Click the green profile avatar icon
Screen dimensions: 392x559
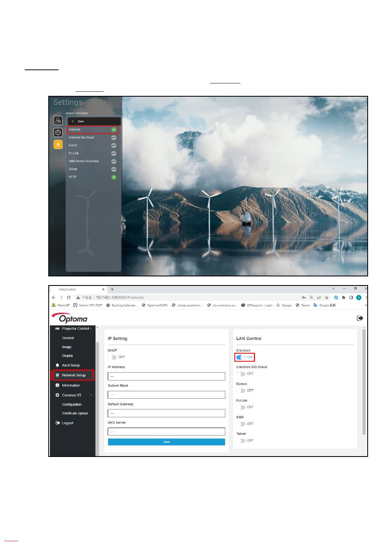359,297
